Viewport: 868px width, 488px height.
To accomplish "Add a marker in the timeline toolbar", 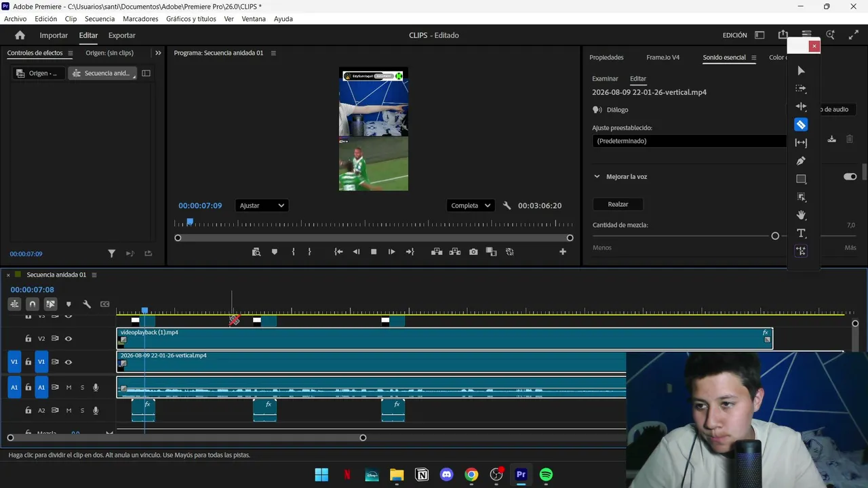I will coord(68,304).
